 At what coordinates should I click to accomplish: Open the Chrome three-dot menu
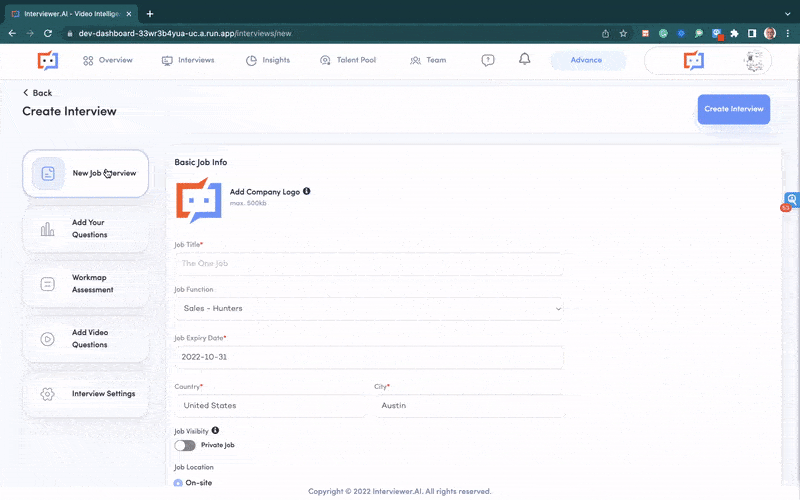coord(788,34)
